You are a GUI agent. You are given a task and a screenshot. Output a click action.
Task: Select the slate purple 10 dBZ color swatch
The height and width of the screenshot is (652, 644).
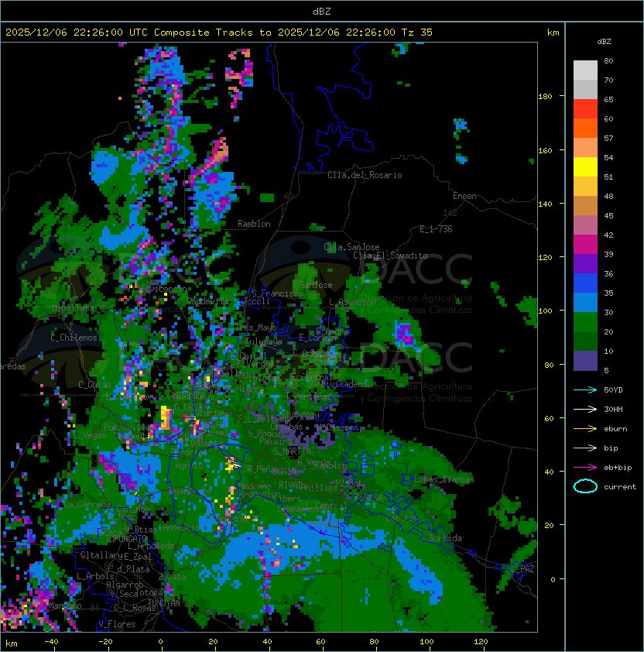pyautogui.click(x=585, y=361)
